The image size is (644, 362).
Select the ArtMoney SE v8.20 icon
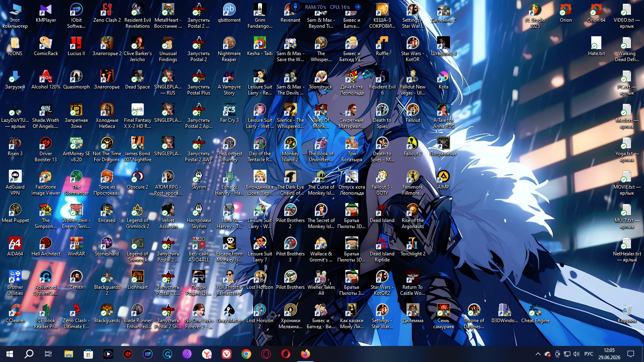coord(76,150)
